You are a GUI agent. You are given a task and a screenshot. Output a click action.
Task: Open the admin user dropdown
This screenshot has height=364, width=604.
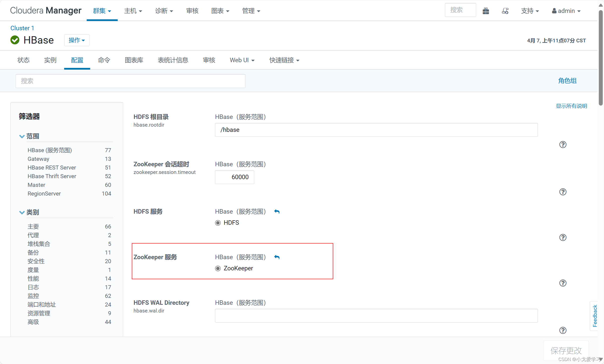click(566, 11)
